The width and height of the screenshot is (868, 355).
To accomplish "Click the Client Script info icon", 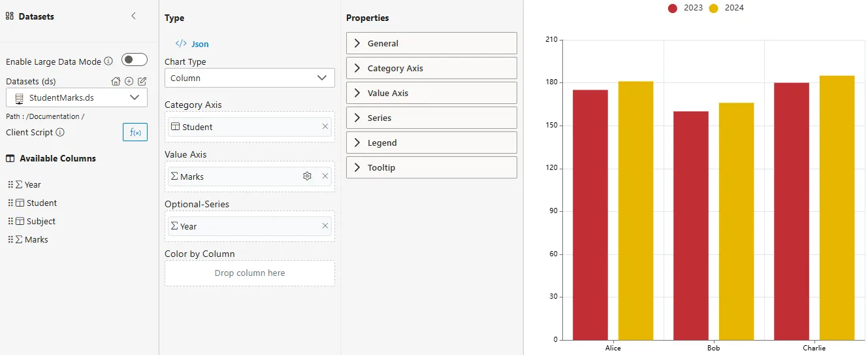I will click(60, 132).
